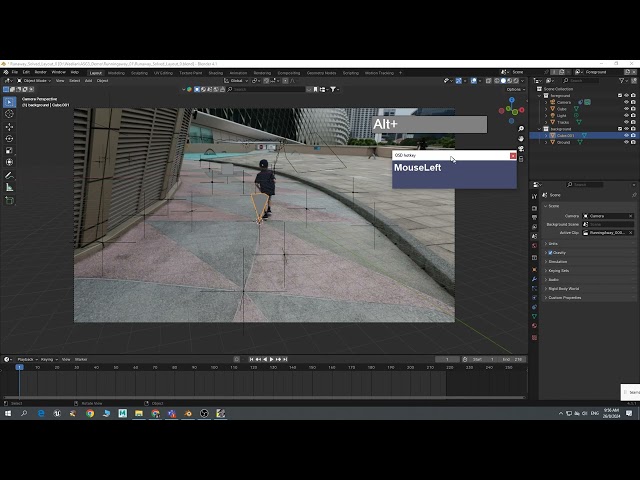
Task: Open the View Layer properties tab
Action: [534, 227]
